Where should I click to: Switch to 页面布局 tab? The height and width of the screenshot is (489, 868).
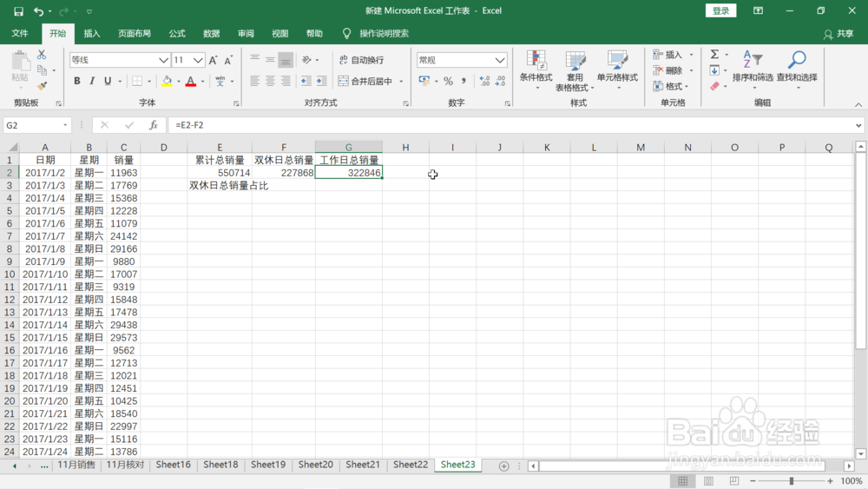[135, 33]
